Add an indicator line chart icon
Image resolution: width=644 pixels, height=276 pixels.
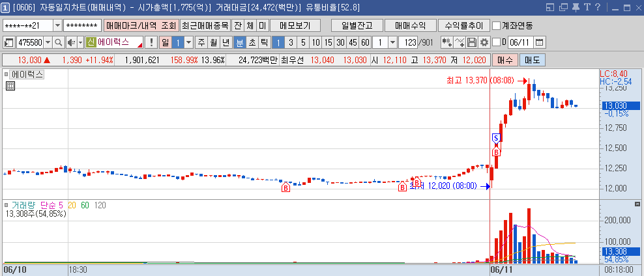(x=460, y=42)
